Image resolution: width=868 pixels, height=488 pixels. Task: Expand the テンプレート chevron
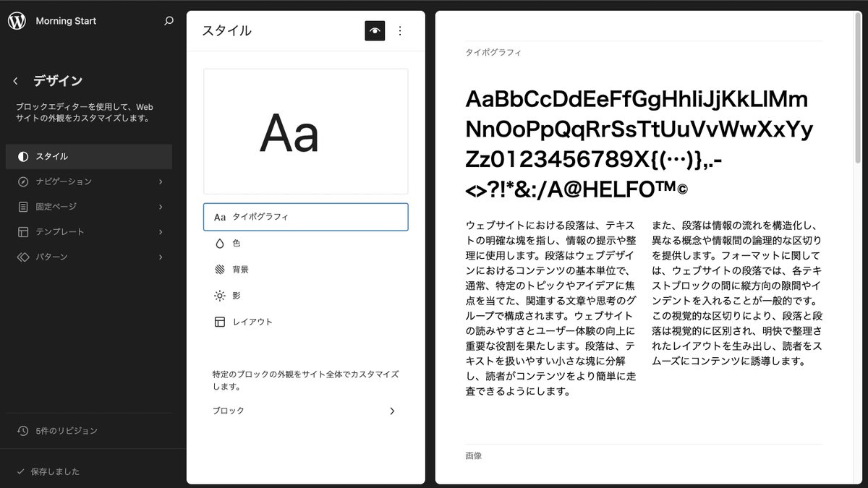coord(161,233)
